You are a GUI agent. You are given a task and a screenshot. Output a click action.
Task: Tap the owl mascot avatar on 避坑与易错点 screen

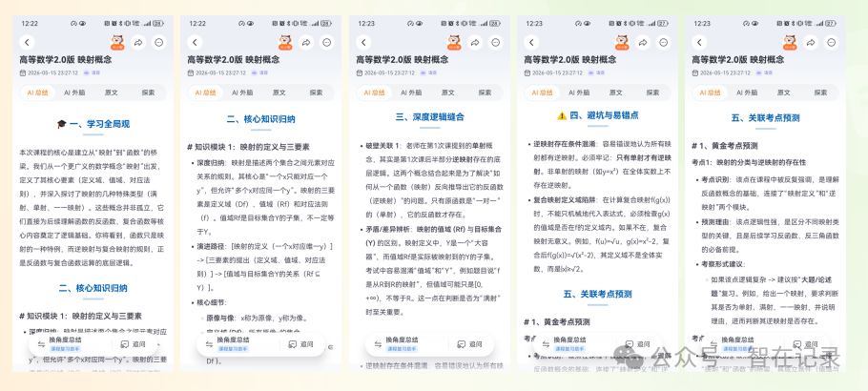[x=622, y=42]
